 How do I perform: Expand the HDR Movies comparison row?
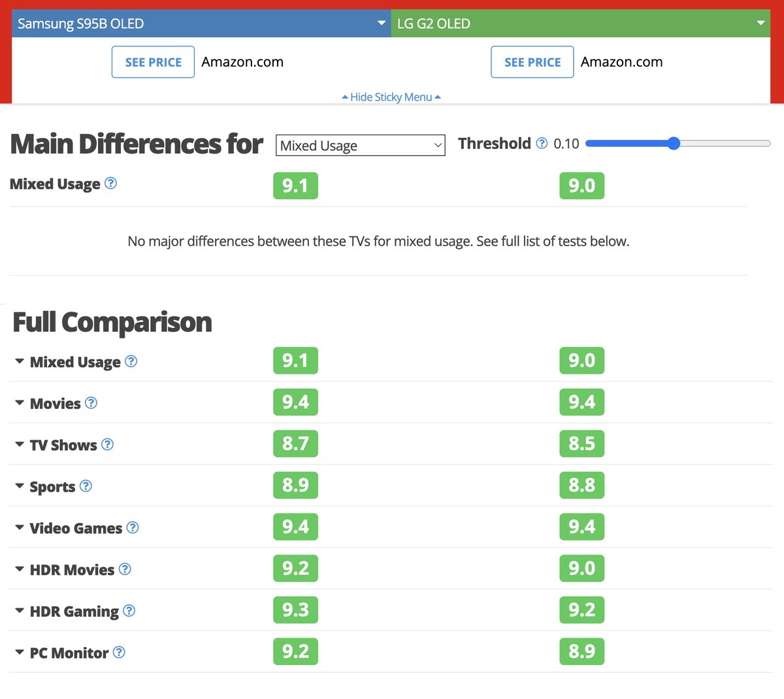coord(20,569)
